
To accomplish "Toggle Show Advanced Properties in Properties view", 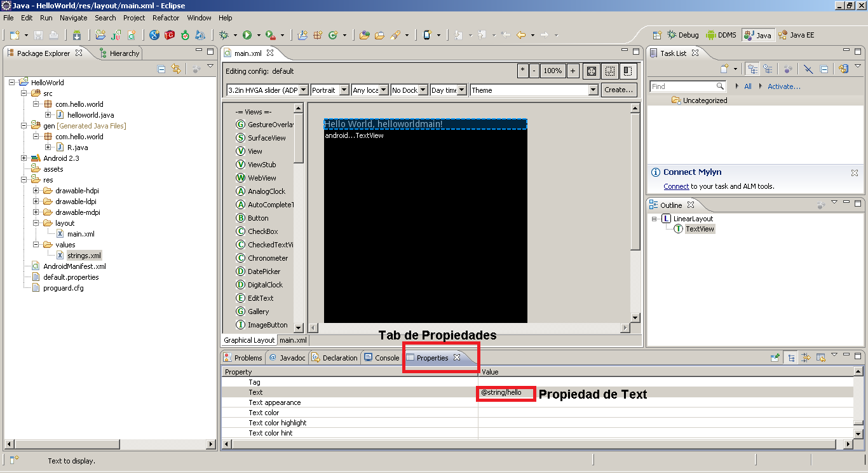I will pos(805,357).
